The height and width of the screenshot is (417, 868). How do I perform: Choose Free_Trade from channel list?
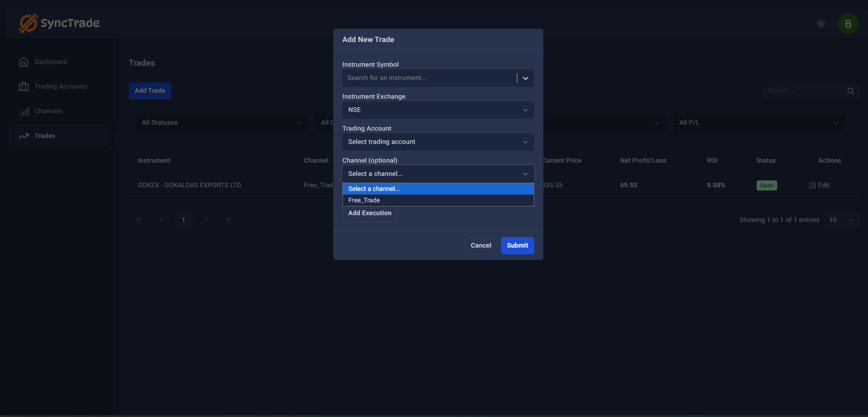364,200
